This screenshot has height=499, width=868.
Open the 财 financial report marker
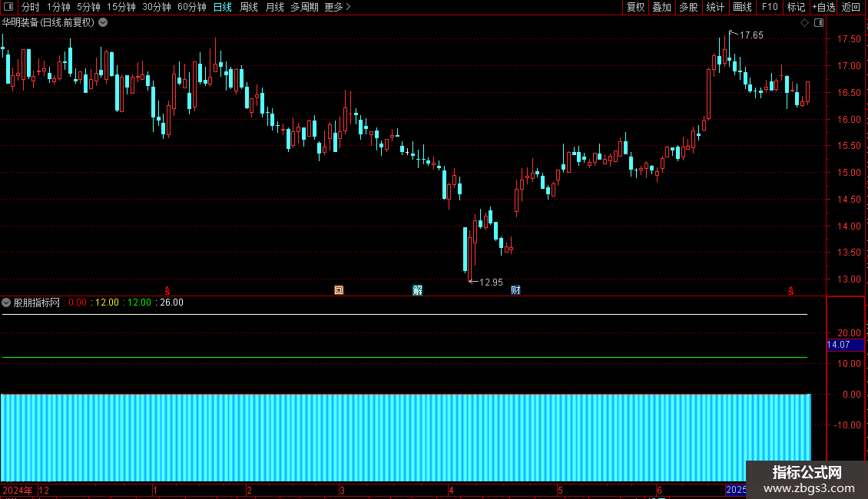coord(515,290)
